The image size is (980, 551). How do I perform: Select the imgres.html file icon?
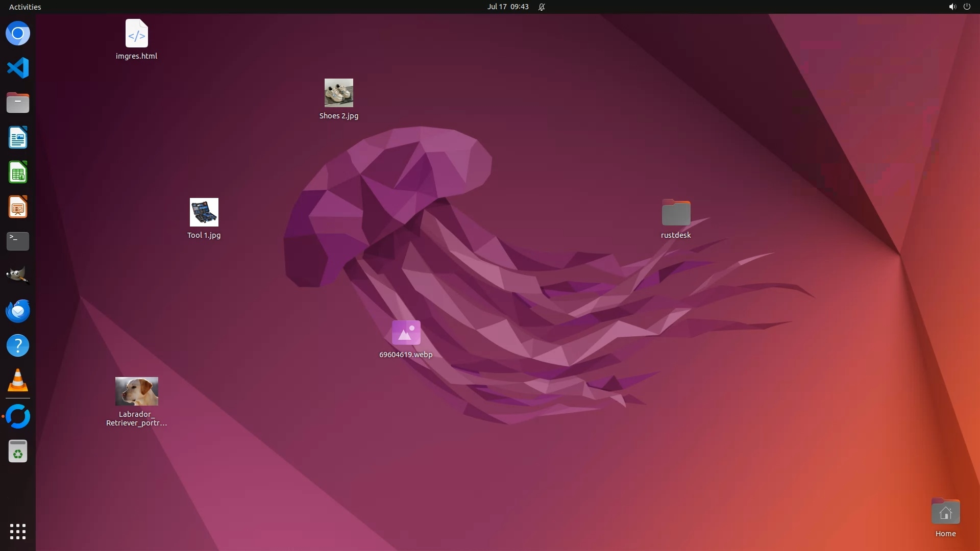point(136,34)
